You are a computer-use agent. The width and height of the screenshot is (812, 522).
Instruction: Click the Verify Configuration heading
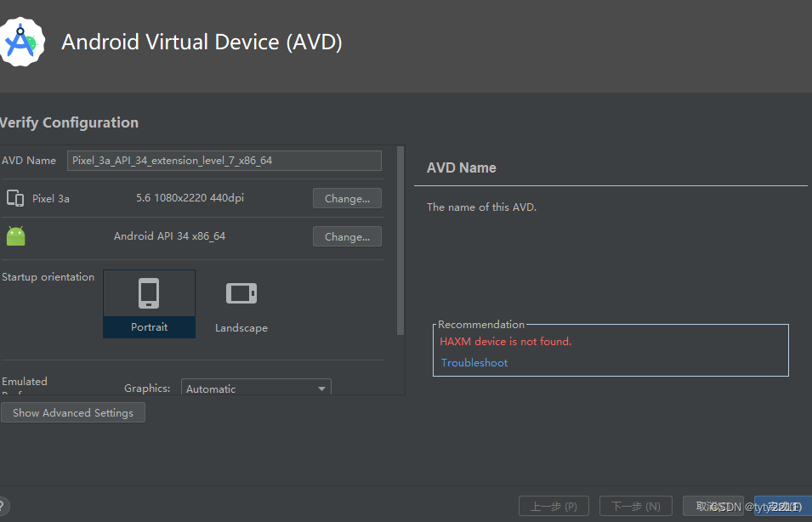point(69,122)
